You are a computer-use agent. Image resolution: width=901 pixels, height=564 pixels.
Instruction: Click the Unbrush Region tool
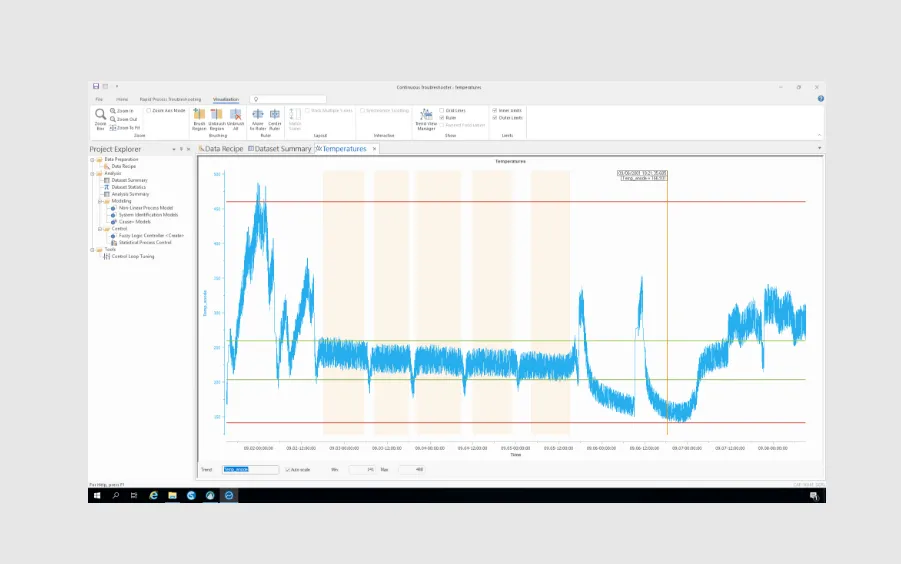[x=217, y=119]
